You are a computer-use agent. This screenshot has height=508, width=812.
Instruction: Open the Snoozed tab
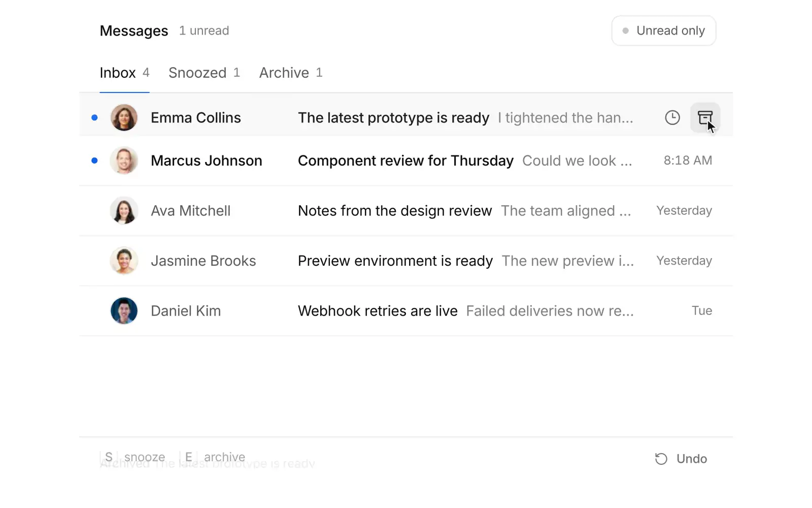pyautogui.click(x=204, y=73)
